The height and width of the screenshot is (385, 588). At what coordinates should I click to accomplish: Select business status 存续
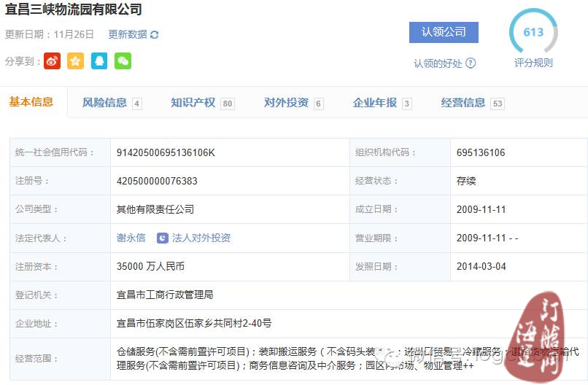[x=466, y=181]
